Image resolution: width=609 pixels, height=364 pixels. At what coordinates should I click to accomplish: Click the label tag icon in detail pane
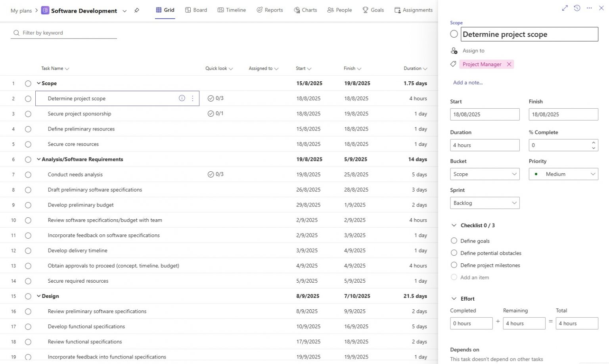pos(453,64)
